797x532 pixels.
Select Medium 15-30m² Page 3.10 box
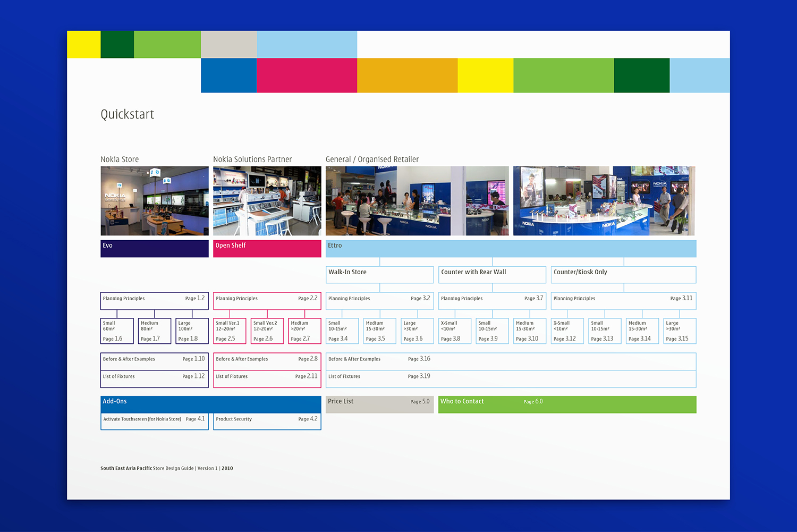pos(530,331)
